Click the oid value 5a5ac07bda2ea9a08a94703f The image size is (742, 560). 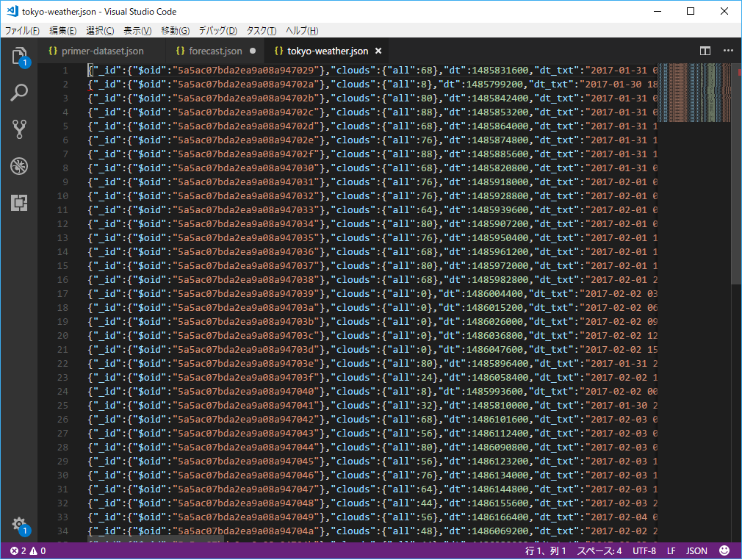click(246, 378)
